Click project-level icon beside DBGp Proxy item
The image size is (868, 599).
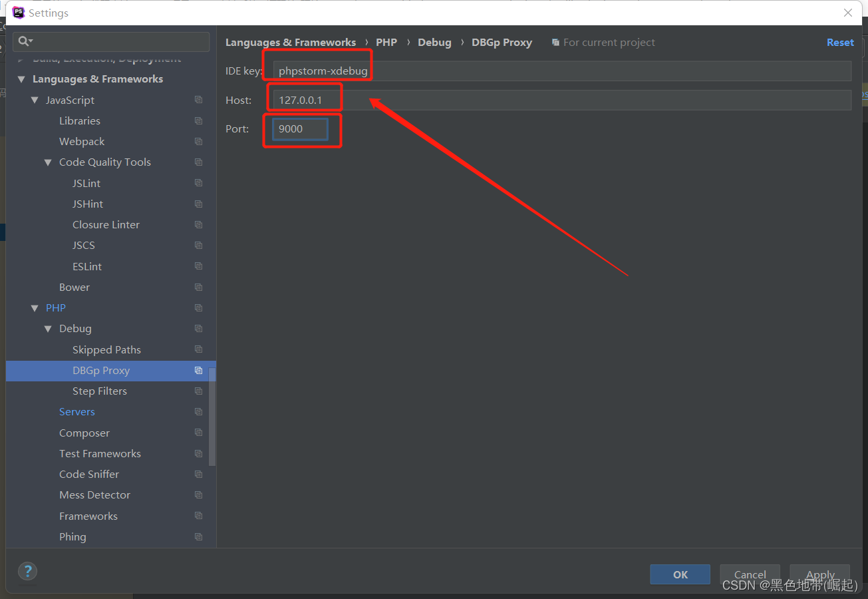click(198, 371)
